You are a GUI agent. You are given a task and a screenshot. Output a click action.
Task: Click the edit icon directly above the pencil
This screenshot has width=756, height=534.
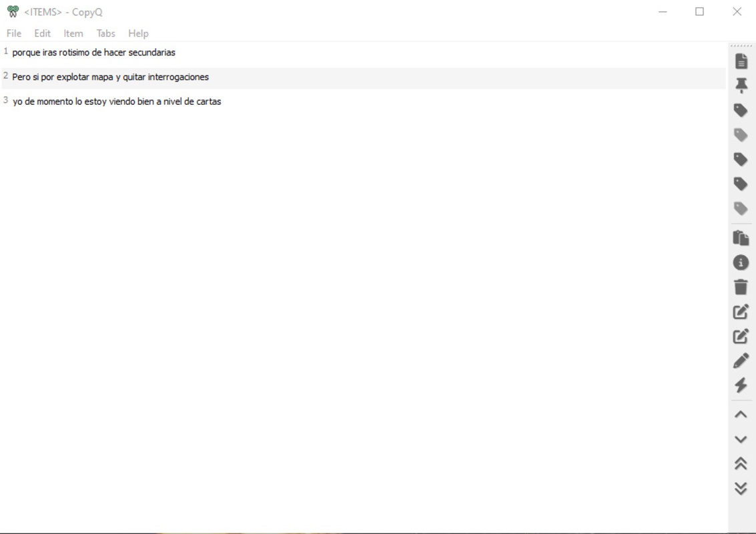coord(741,336)
